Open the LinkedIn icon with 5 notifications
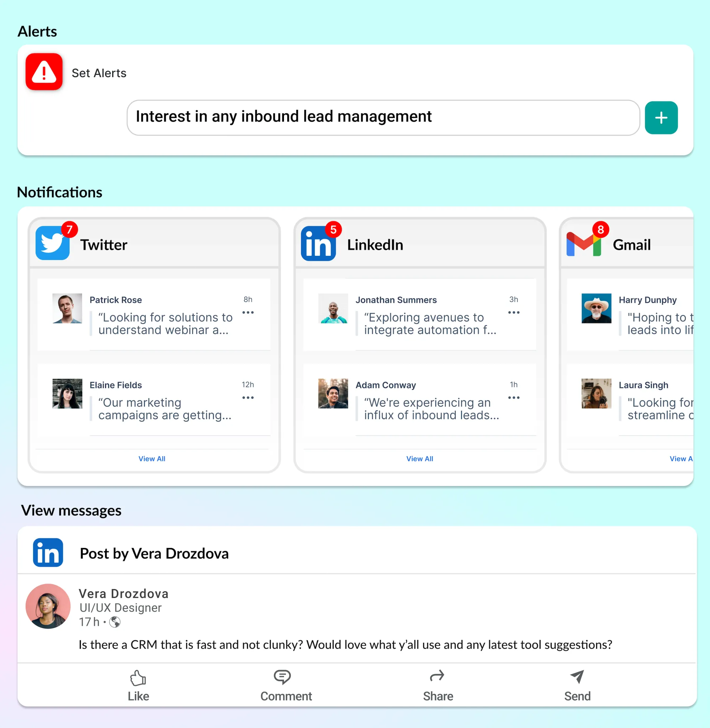Viewport: 710px width, 728px height. pyautogui.click(x=318, y=244)
